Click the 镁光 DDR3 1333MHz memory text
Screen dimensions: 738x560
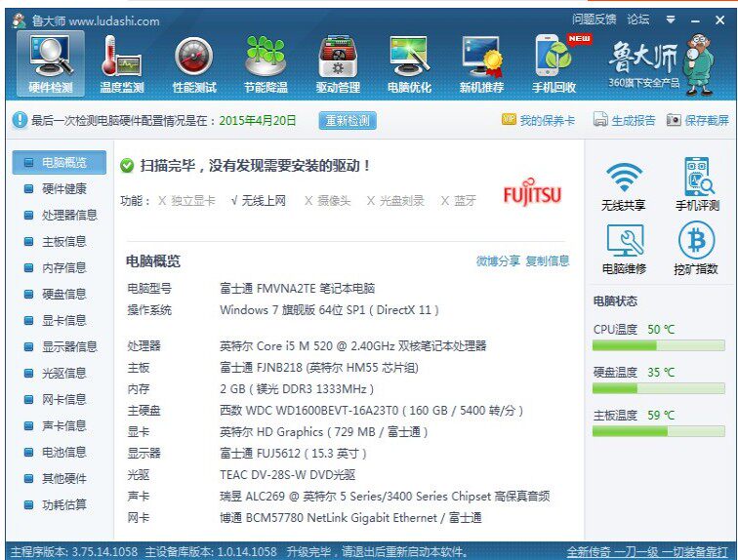pyautogui.click(x=297, y=389)
